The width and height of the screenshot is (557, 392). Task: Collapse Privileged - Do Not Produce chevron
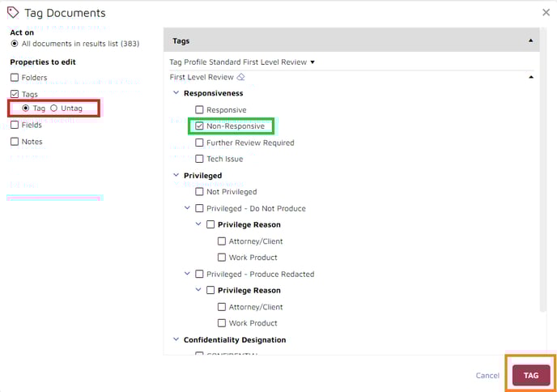point(187,208)
